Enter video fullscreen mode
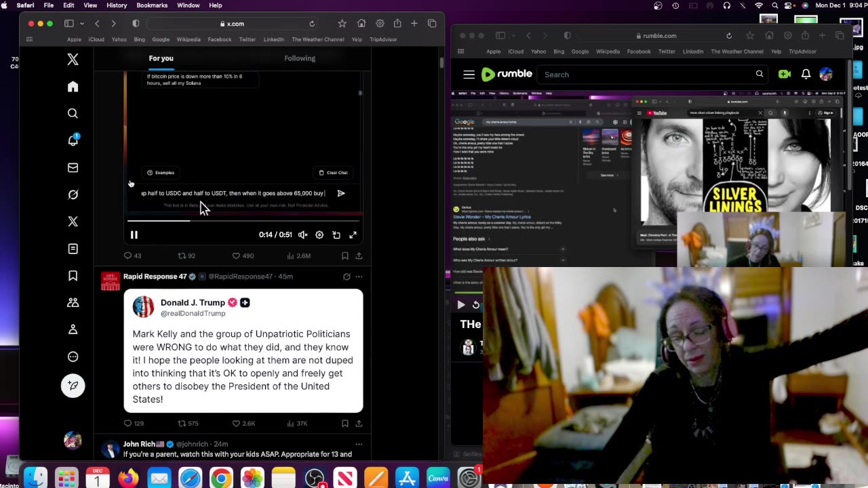Image resolution: width=868 pixels, height=488 pixels. click(353, 235)
